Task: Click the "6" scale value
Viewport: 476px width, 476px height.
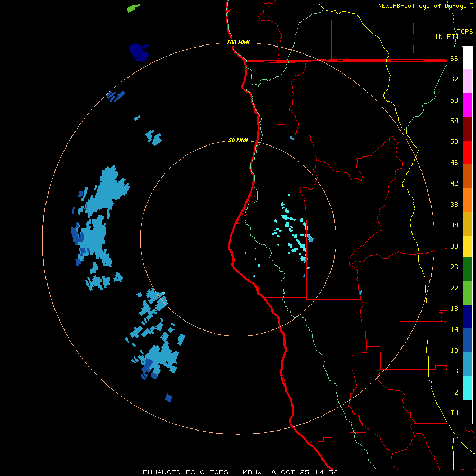Action: (456, 371)
